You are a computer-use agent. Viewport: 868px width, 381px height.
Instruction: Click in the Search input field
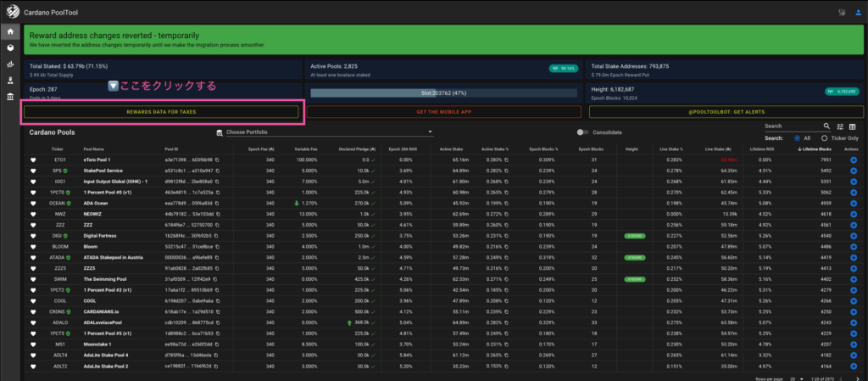792,126
